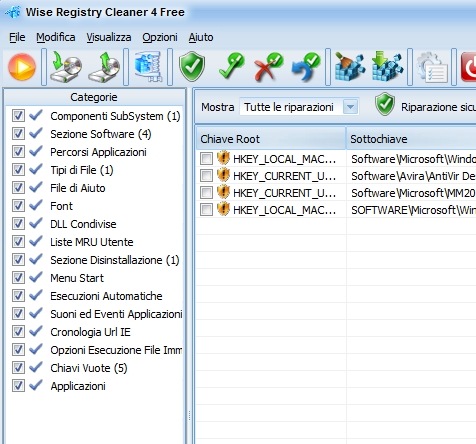Viewport: 476px width, 444px height.
Task: Open the Visualizza menu
Action: (x=109, y=37)
